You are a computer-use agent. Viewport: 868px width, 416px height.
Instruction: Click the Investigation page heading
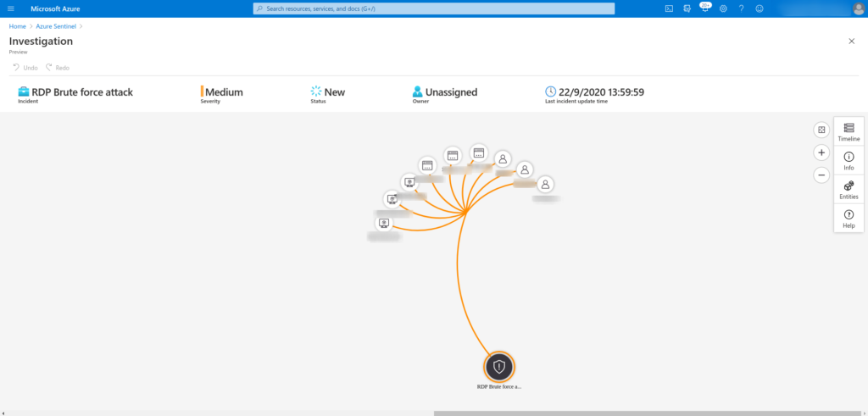[41, 41]
